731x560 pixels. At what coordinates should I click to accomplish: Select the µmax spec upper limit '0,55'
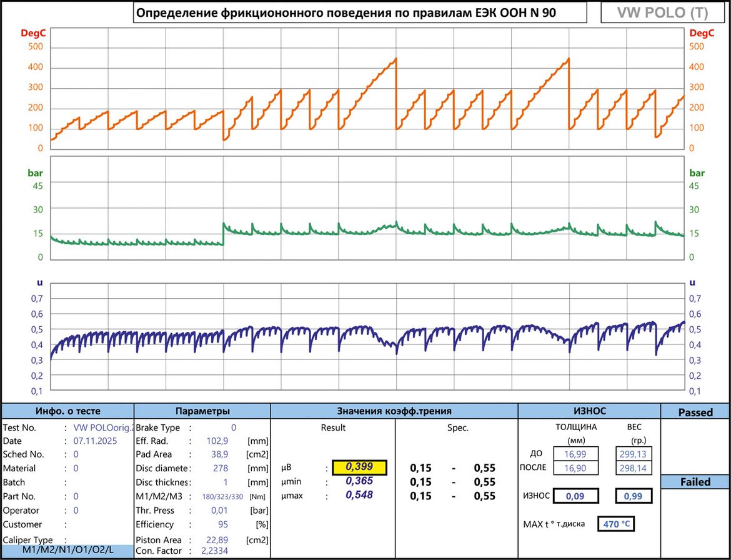coord(485,496)
